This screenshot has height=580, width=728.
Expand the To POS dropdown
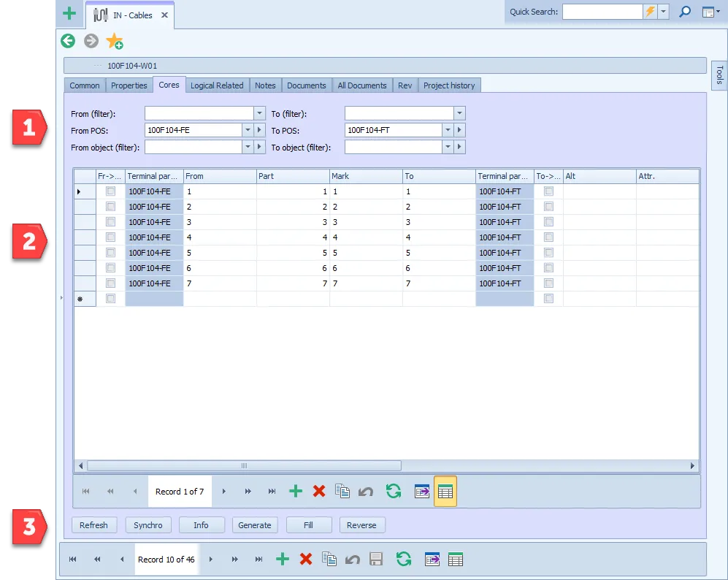click(x=448, y=130)
